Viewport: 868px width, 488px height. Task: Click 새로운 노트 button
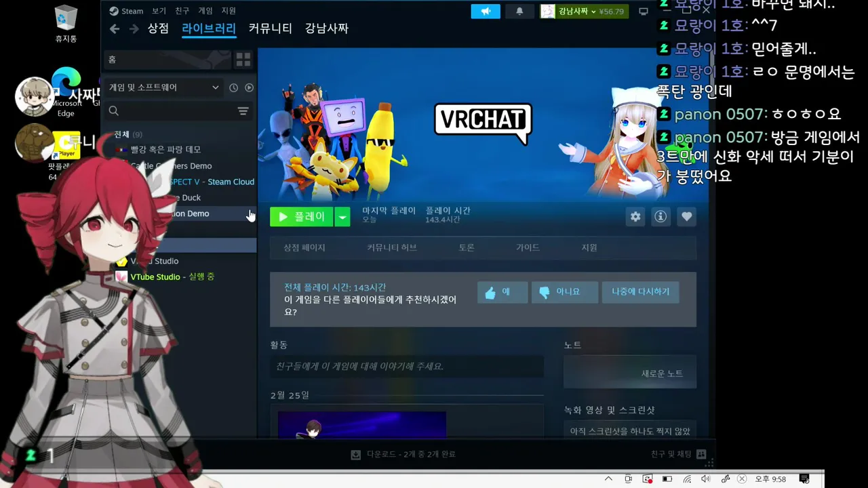tap(630, 373)
